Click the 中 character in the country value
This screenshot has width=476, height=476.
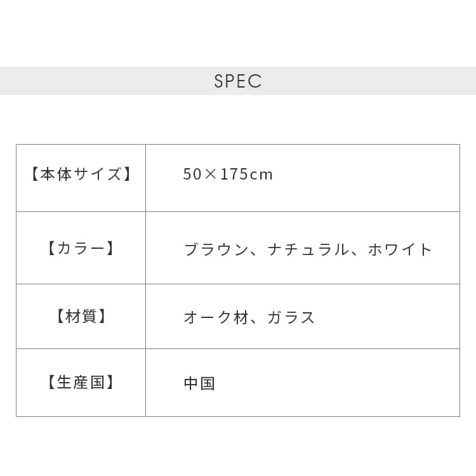(191, 383)
